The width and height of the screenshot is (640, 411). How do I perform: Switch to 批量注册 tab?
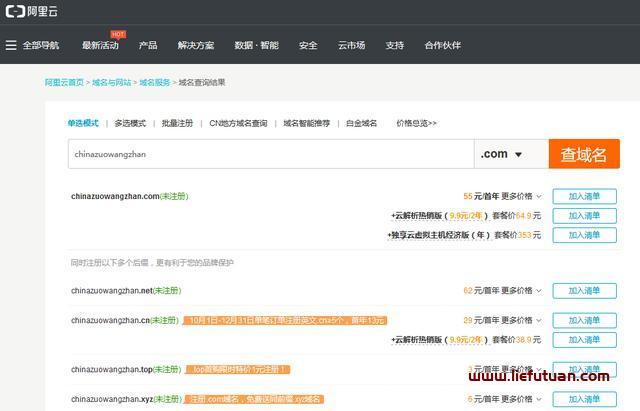pyautogui.click(x=177, y=123)
